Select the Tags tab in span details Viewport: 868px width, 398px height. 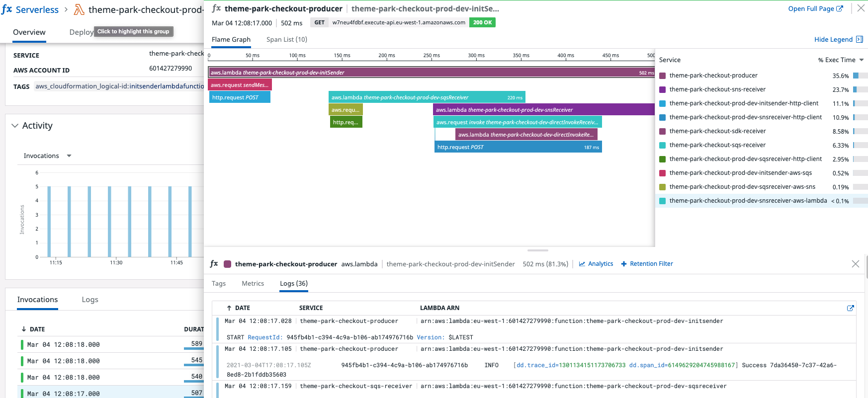point(218,283)
